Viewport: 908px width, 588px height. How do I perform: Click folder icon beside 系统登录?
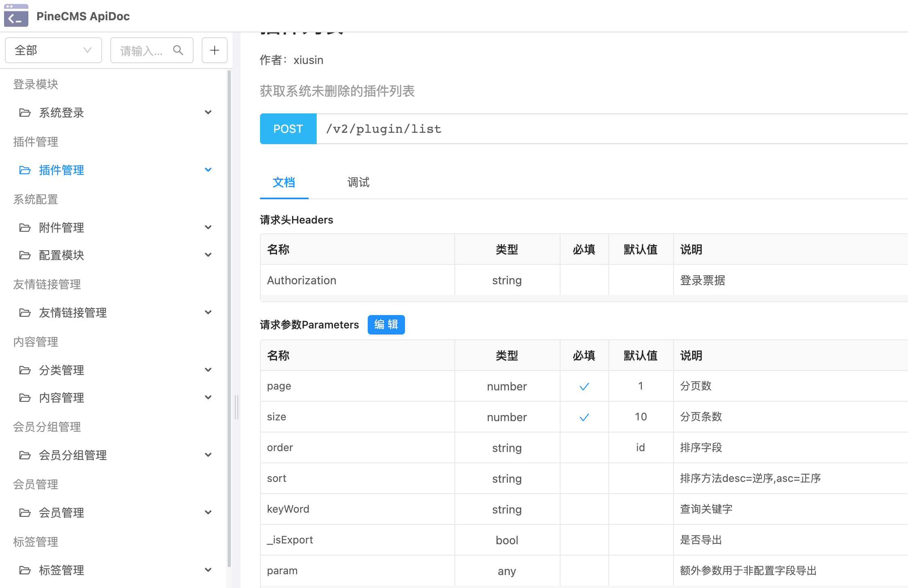click(x=25, y=113)
